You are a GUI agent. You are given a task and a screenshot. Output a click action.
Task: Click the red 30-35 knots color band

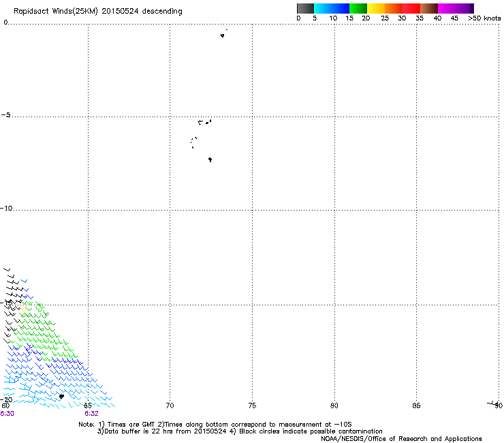411,8
